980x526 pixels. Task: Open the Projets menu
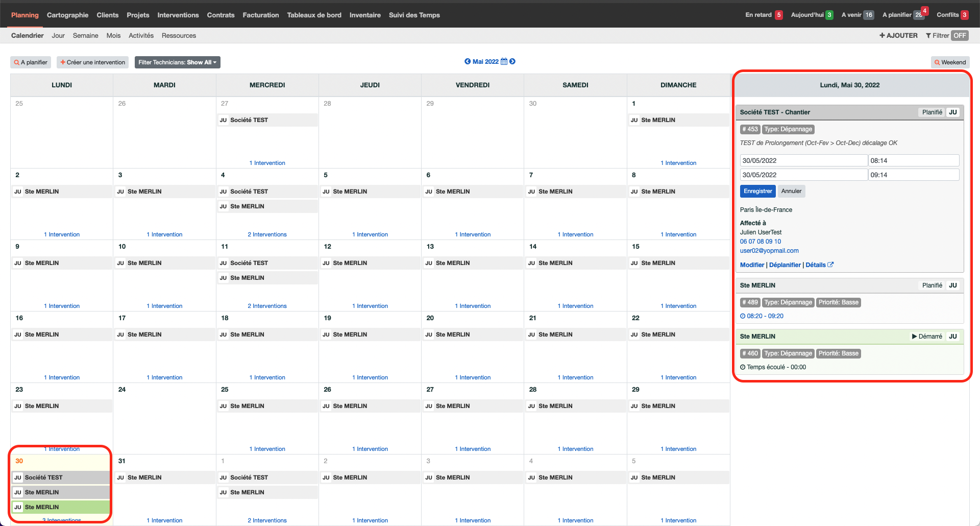tap(138, 15)
